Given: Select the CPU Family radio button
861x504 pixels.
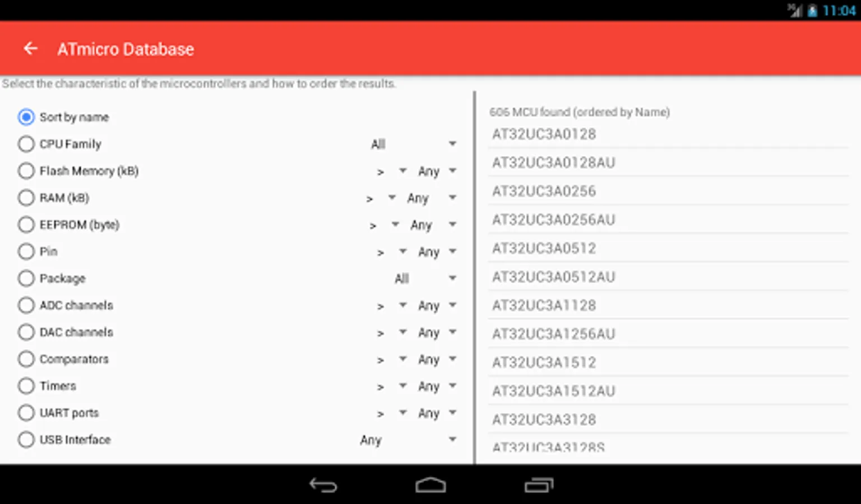Looking at the screenshot, I should point(26,144).
